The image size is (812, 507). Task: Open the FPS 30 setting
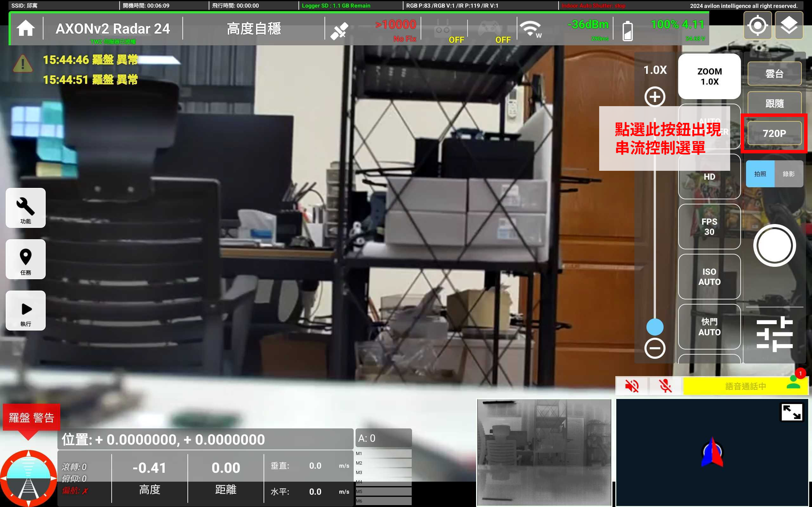coord(709,227)
